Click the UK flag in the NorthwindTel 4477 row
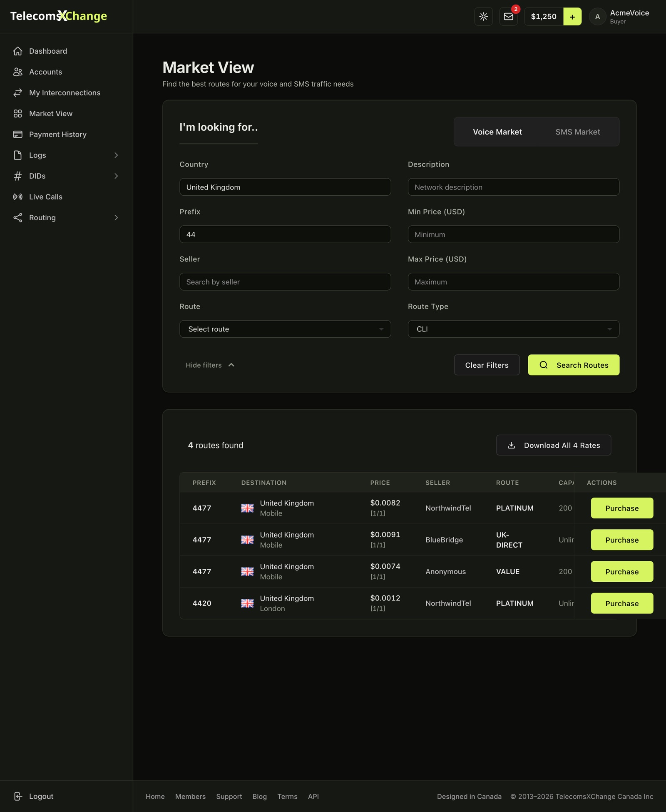666x812 pixels. 247,508
